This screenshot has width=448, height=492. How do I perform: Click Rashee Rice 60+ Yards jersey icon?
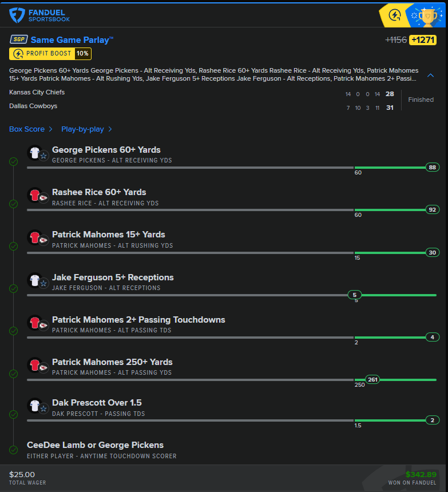click(35, 195)
